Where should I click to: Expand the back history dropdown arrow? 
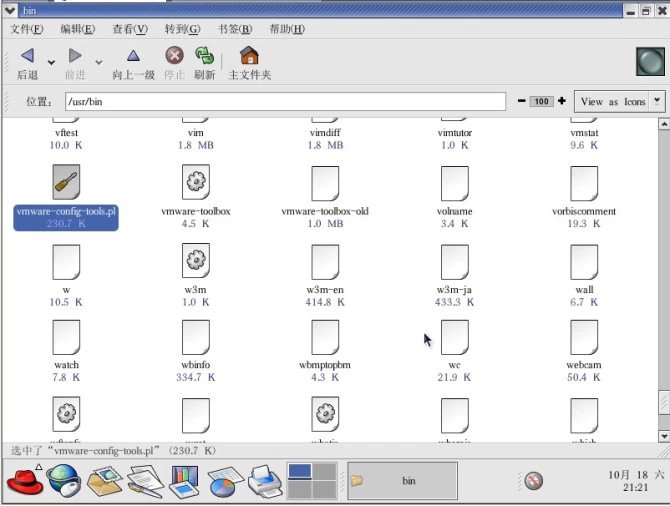click(x=51, y=62)
